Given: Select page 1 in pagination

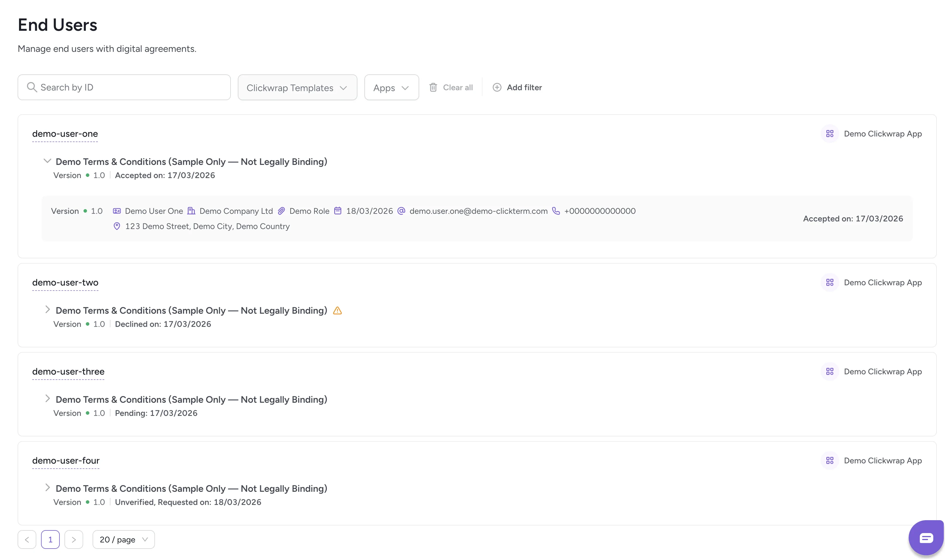Looking at the screenshot, I should pyautogui.click(x=50, y=539).
